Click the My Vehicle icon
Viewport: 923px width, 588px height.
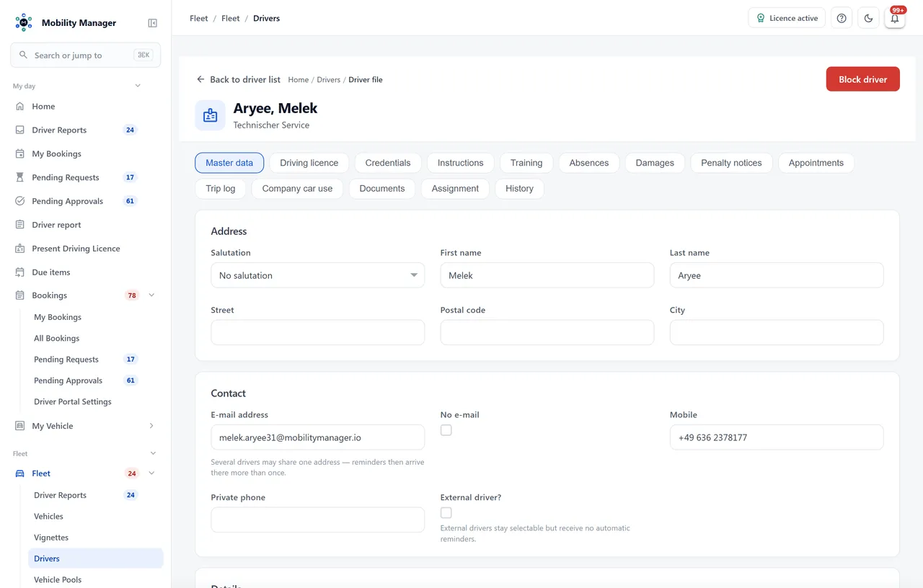coord(20,426)
